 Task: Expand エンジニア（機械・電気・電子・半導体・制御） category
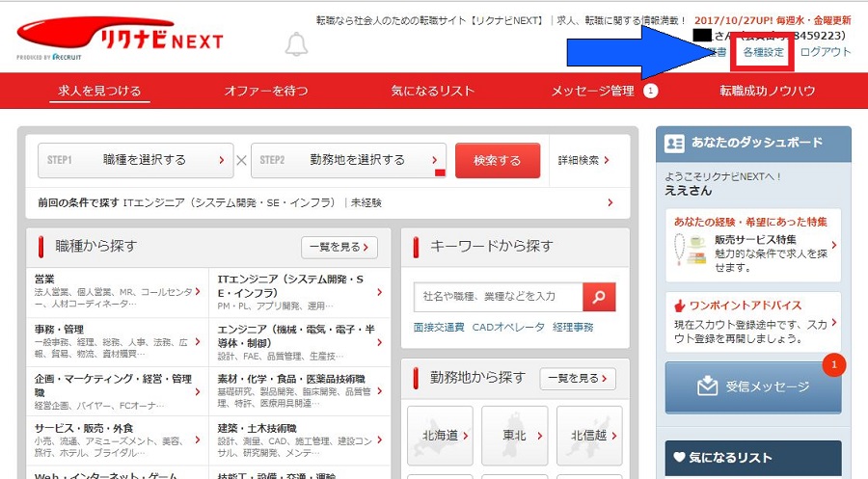(300, 342)
